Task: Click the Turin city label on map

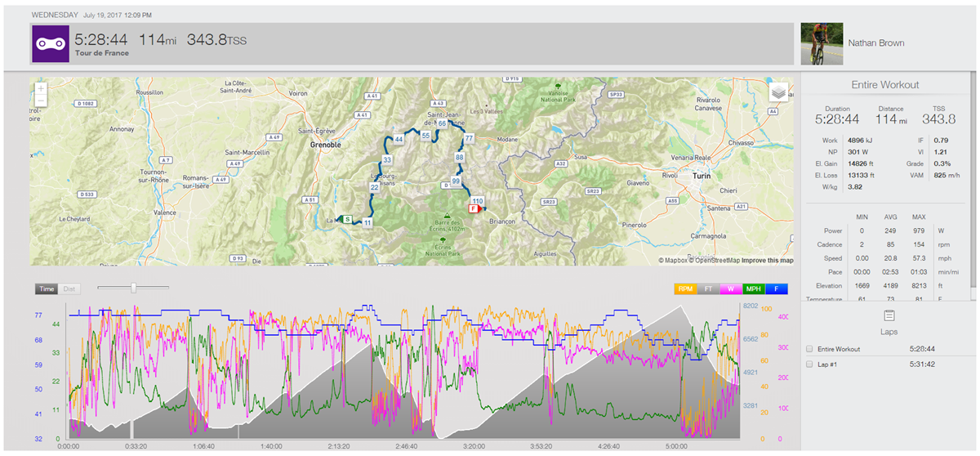Action: (701, 176)
